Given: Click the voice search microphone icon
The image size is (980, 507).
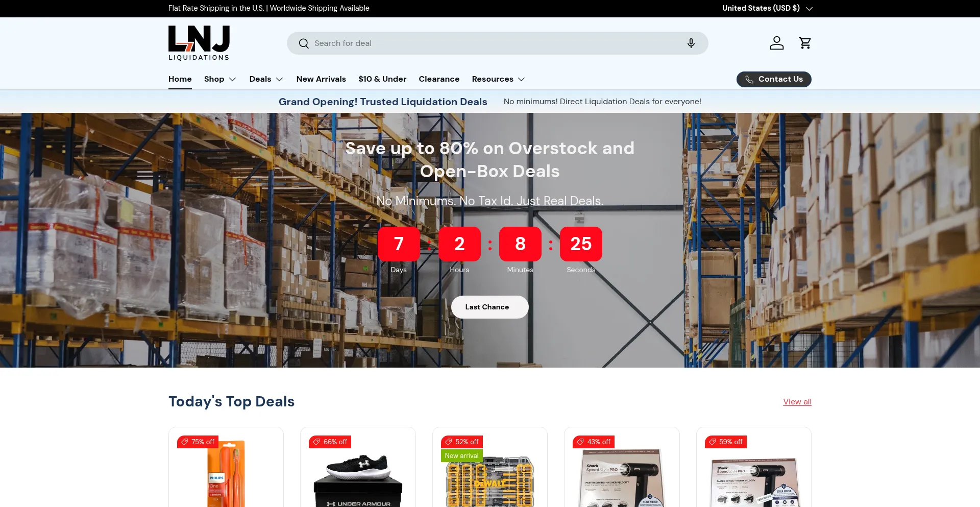Looking at the screenshot, I should click(x=691, y=43).
